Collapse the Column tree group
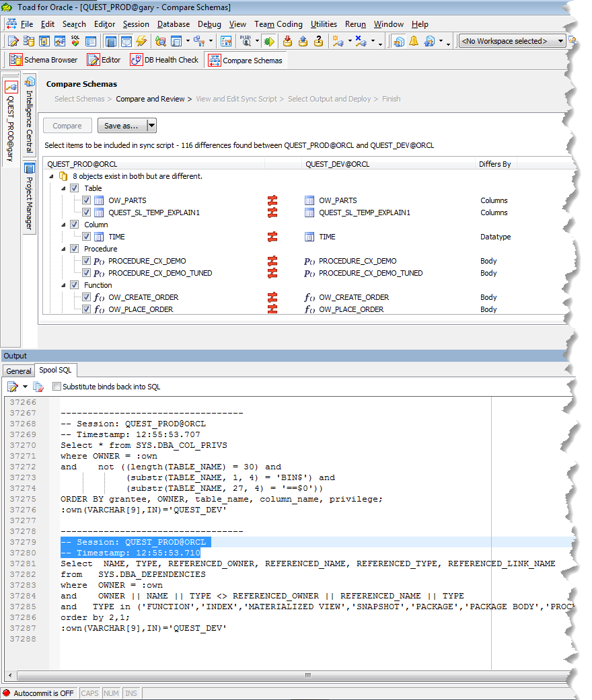 [x=63, y=225]
